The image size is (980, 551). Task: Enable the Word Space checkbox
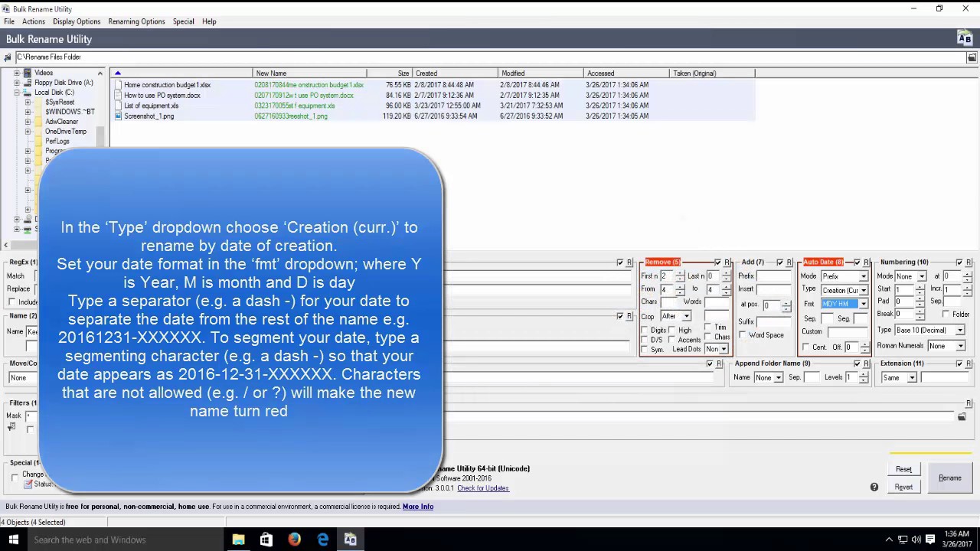(743, 335)
